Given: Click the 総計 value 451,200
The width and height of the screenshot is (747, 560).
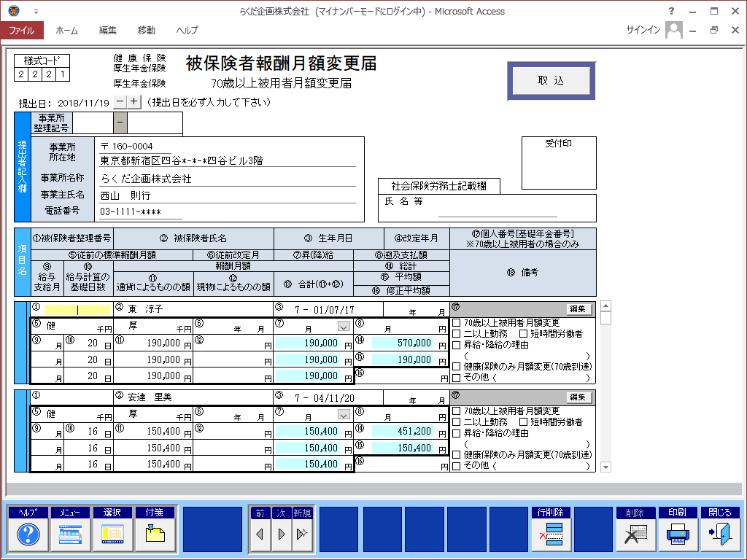Looking at the screenshot, I should pyautogui.click(x=402, y=431).
